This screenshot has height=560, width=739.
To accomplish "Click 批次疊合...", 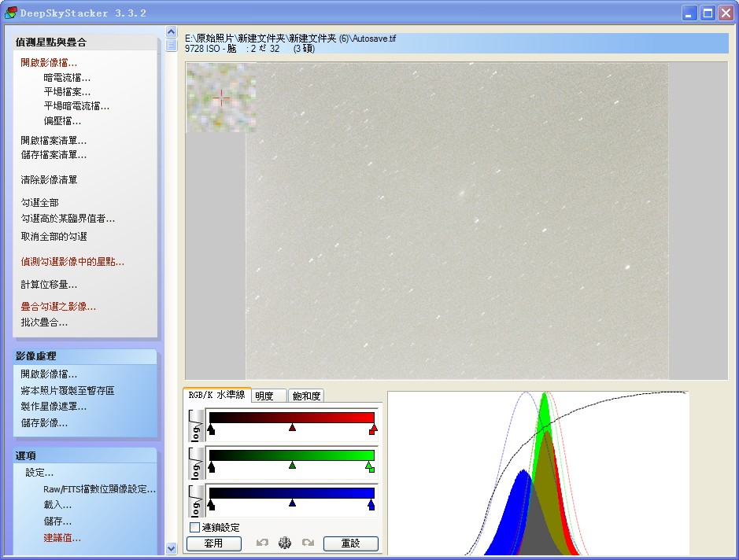I will pyautogui.click(x=44, y=322).
